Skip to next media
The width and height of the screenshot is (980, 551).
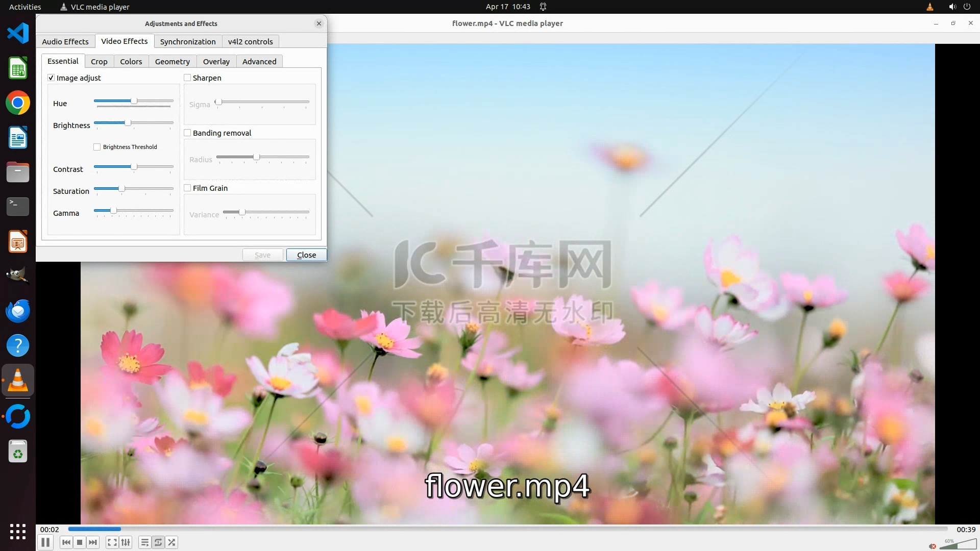[93, 542]
